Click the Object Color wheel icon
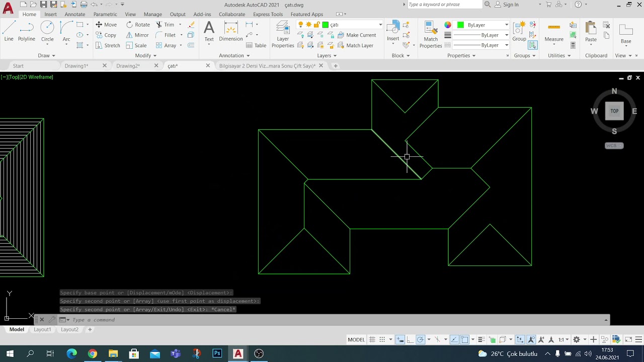The height and width of the screenshot is (362, 644). (x=447, y=25)
